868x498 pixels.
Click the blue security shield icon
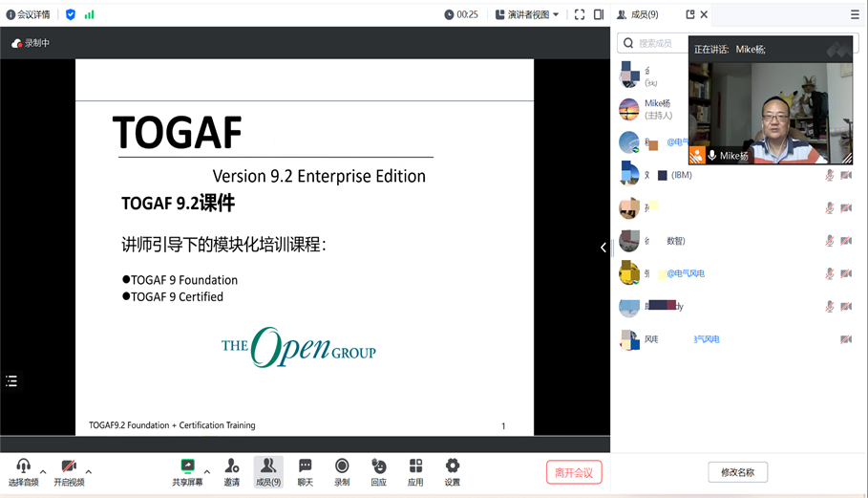tap(71, 15)
